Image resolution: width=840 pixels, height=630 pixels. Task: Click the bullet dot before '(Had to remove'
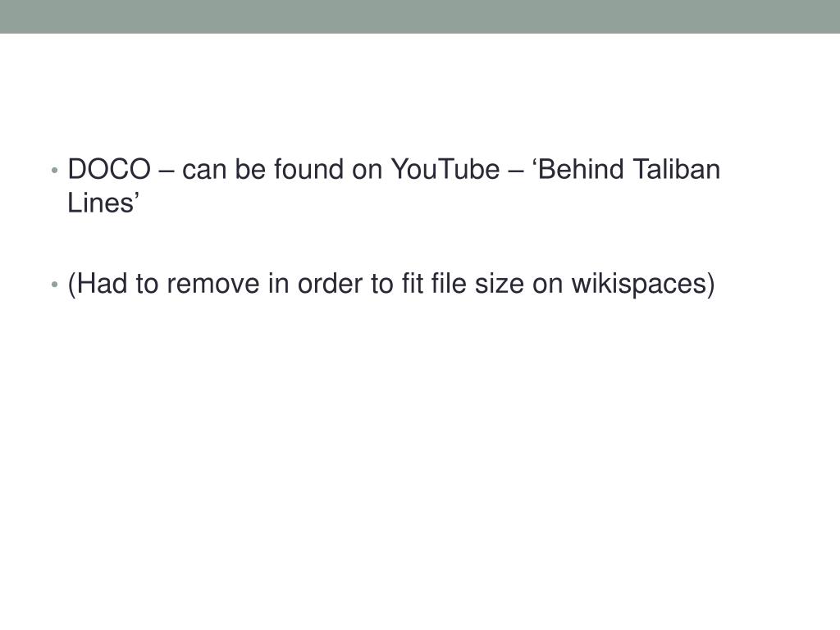54,285
